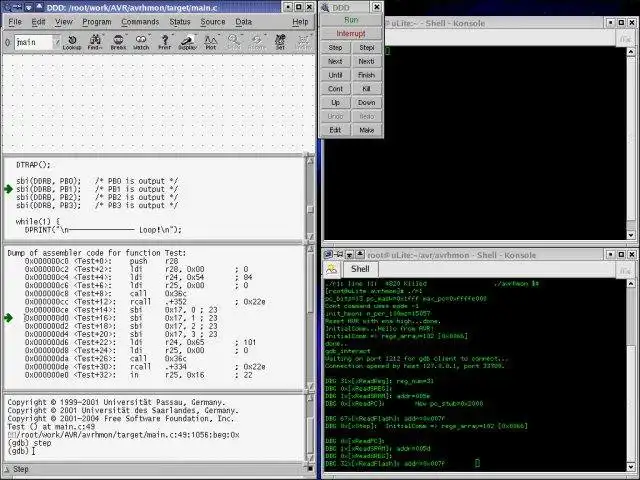The width and height of the screenshot is (640, 480).
Task: Click the Edit button in command tool
Action: [x=336, y=130]
